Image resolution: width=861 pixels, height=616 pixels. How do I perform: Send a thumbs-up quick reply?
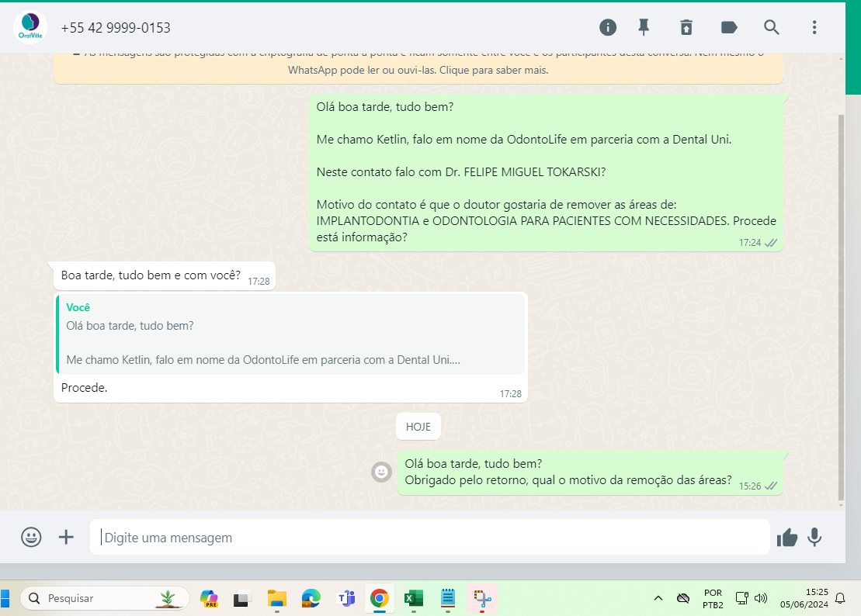[787, 538]
